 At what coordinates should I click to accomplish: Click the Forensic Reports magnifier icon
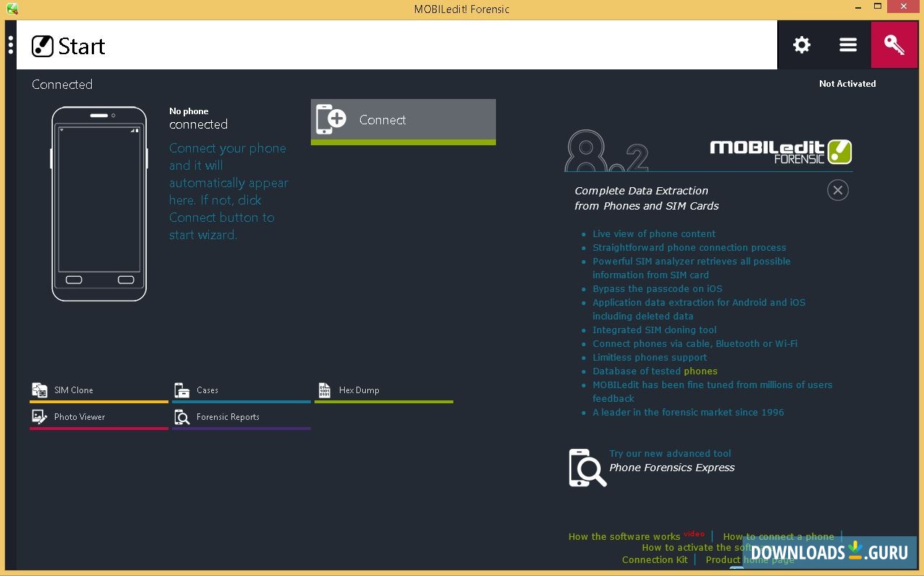pos(182,417)
